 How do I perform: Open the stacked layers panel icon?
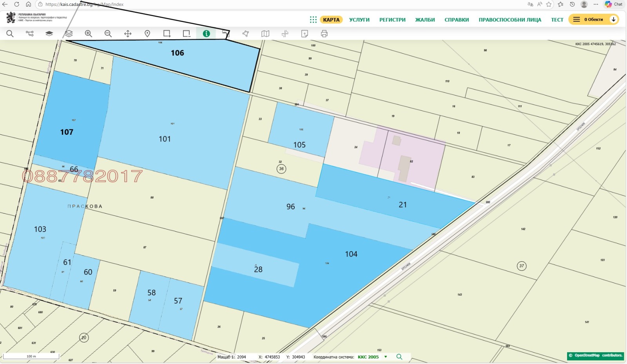[69, 34]
